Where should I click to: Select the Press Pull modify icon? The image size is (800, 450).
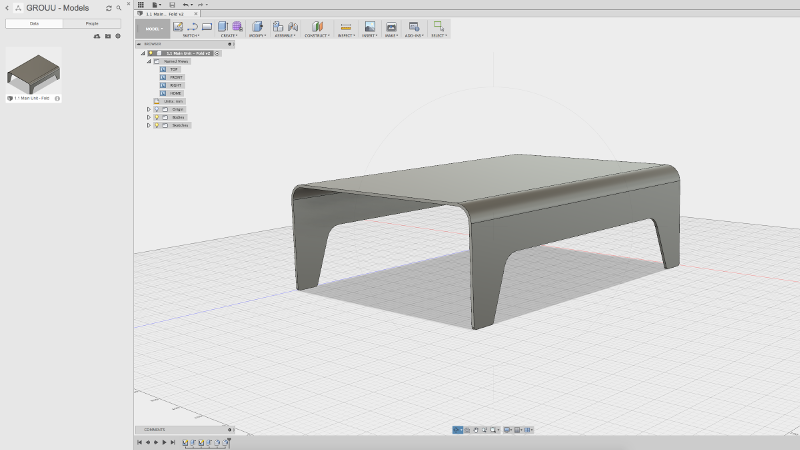click(258, 27)
